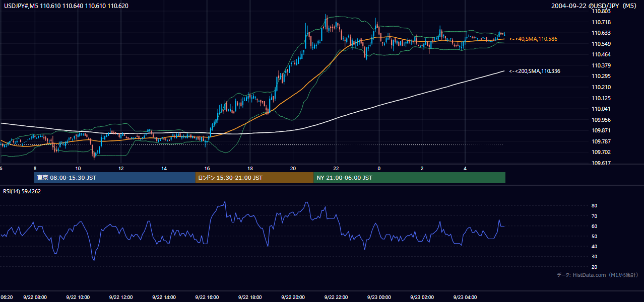The height and width of the screenshot is (302, 644).
Task: Click hour tick '18' under the price chart
Action: 250,168
